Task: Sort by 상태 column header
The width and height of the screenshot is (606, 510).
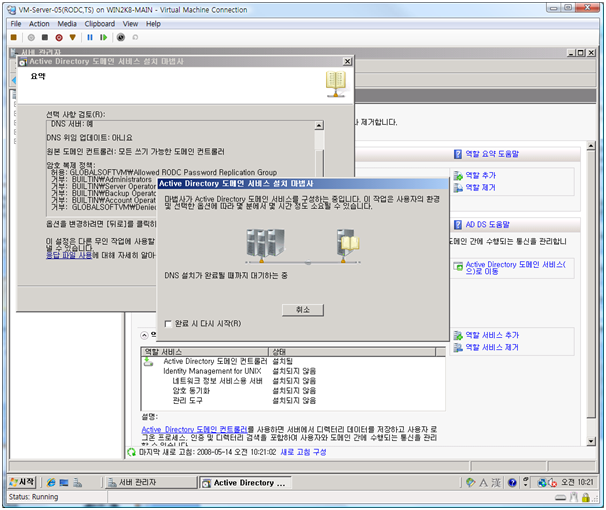Action: 352,352
